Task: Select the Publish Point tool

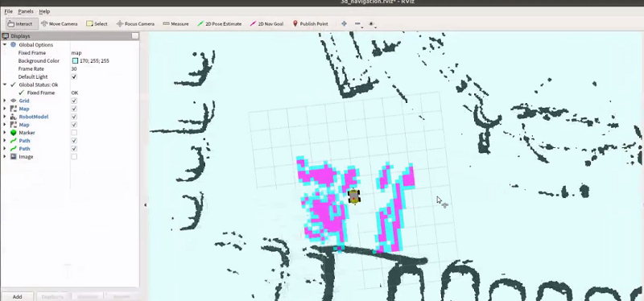Action: click(x=310, y=24)
